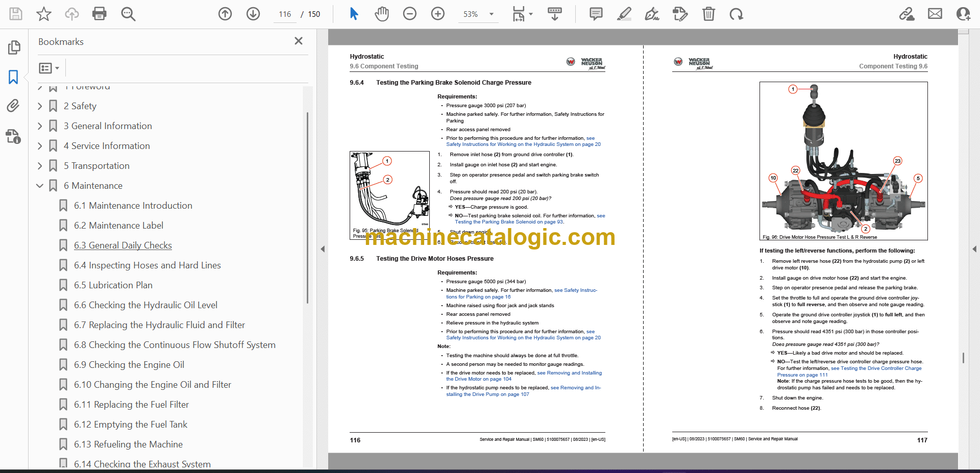Collapse the left navigation pane arrow

pyautogui.click(x=323, y=249)
